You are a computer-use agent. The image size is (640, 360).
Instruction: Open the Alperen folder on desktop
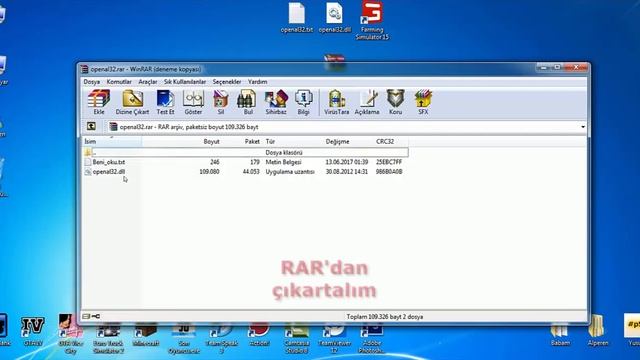(598, 331)
